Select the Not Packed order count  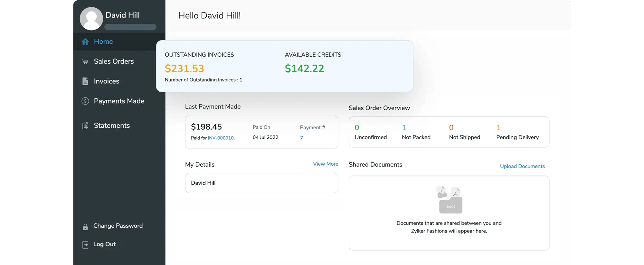404,128
